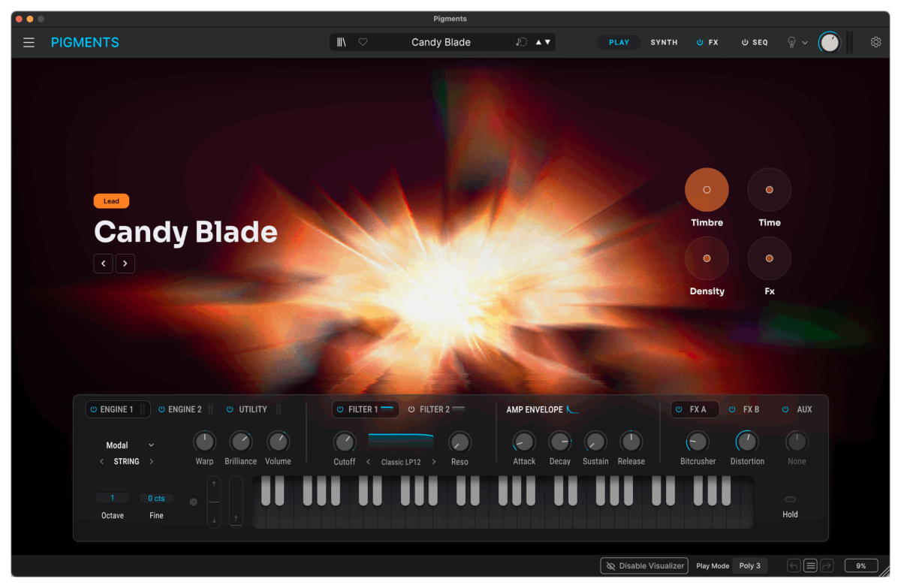Open the Octave value field
901x588 pixels.
113,498
